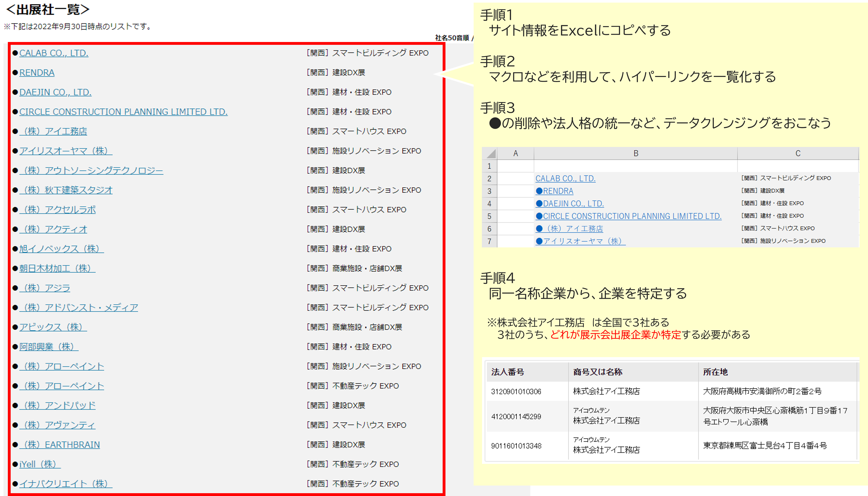Open the イナバクリエイト(株) link
868x496 pixels.
(x=66, y=484)
